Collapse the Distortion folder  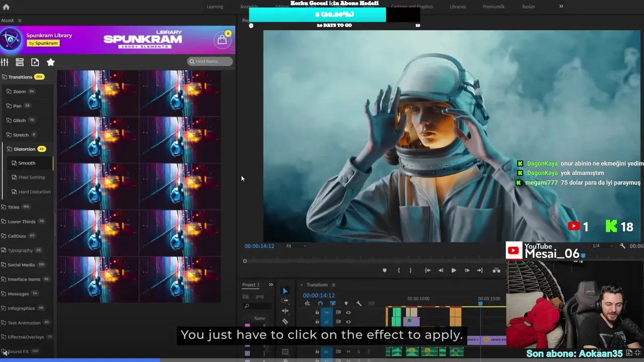[x=26, y=149]
